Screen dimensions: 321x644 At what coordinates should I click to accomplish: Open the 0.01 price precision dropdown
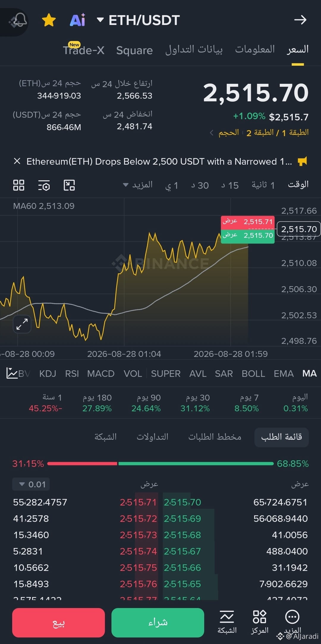point(31,484)
